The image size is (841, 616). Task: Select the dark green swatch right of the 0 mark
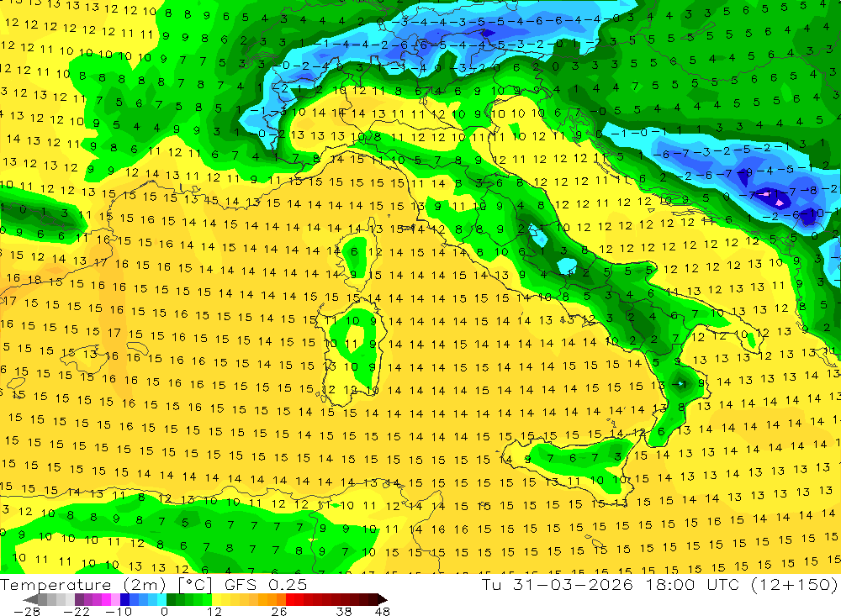pos(171,599)
